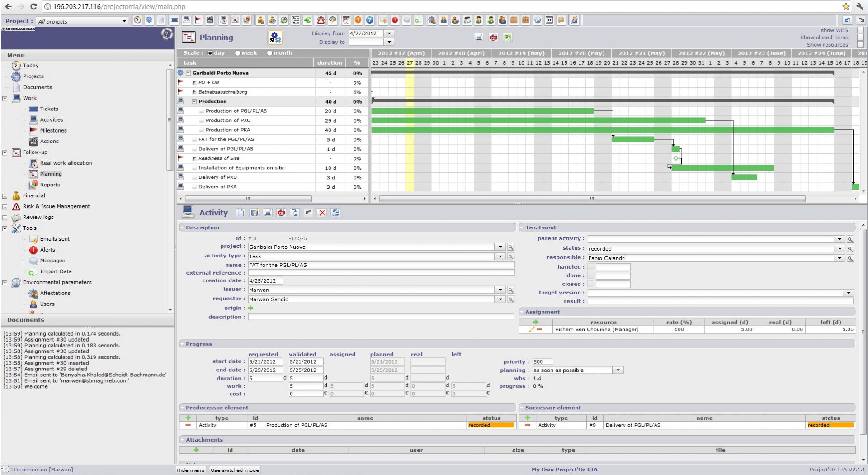Click the Gantt horizontal scrollbar

[x=592, y=199]
